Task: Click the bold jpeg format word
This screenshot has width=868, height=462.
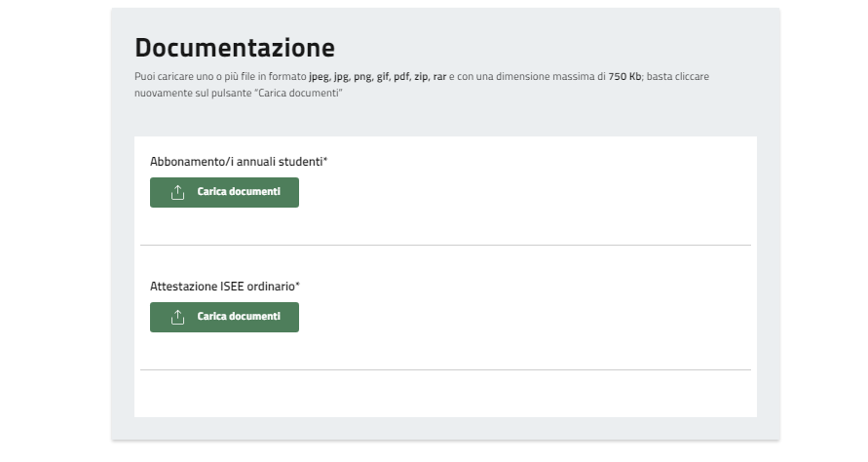Action: [x=319, y=76]
